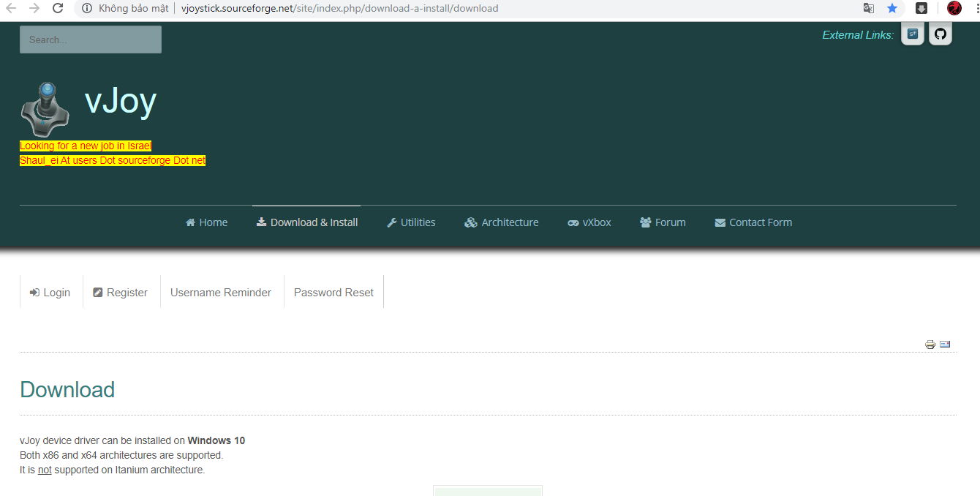This screenshot has height=496, width=980.
Task: Click the print page icon
Action: tap(930, 345)
